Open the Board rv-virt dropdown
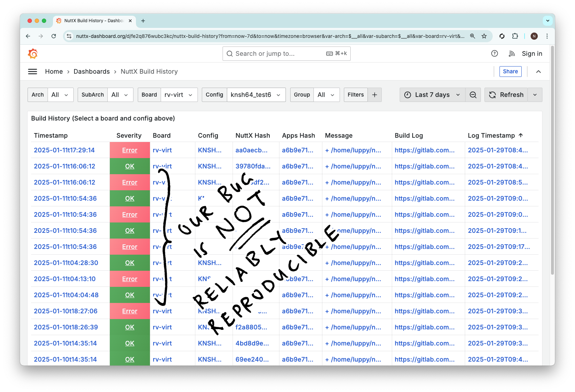 (x=179, y=95)
